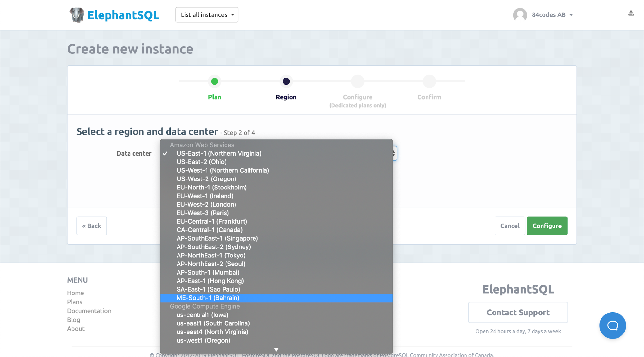644x357 pixels.
Task: Open the chat support bubble
Action: point(612,325)
